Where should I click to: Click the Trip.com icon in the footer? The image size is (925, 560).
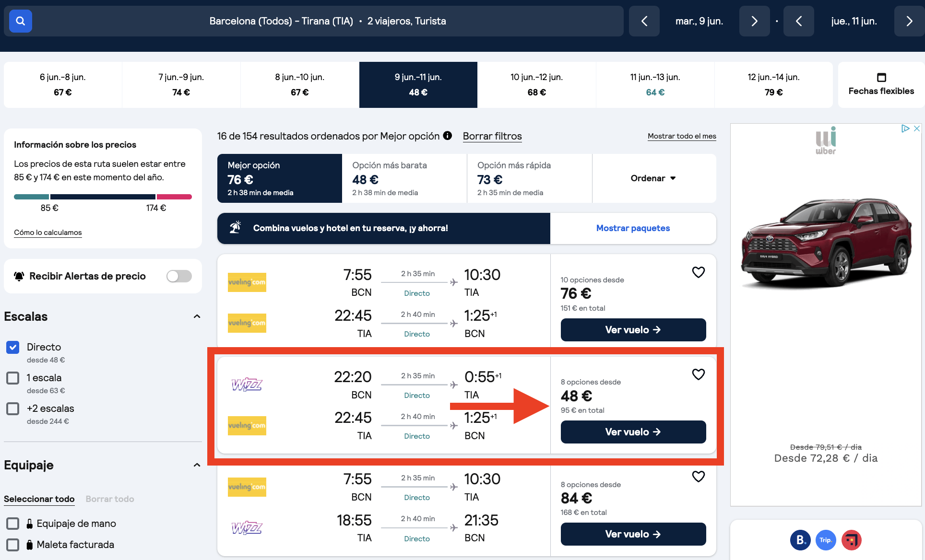click(x=826, y=540)
